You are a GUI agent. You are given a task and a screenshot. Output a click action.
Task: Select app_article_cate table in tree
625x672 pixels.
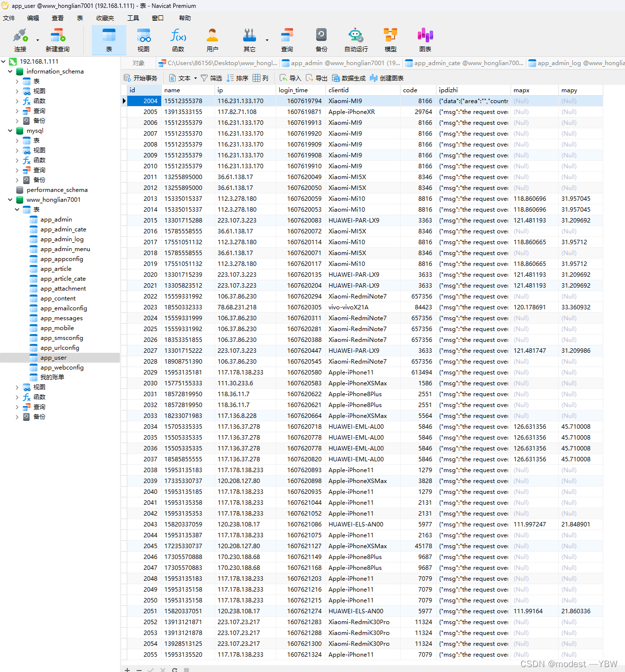(63, 279)
